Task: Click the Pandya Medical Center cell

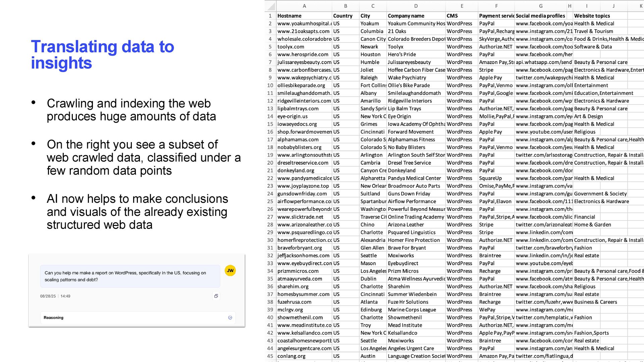Action: 414,178
